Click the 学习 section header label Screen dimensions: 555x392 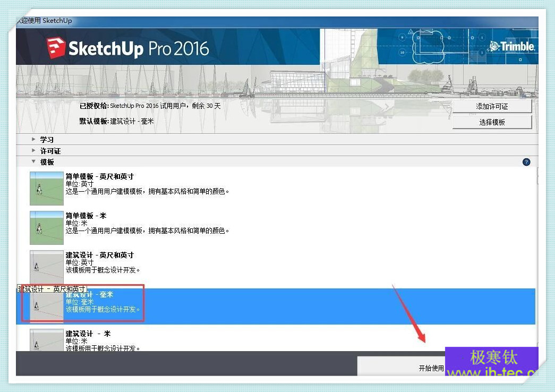(47, 140)
